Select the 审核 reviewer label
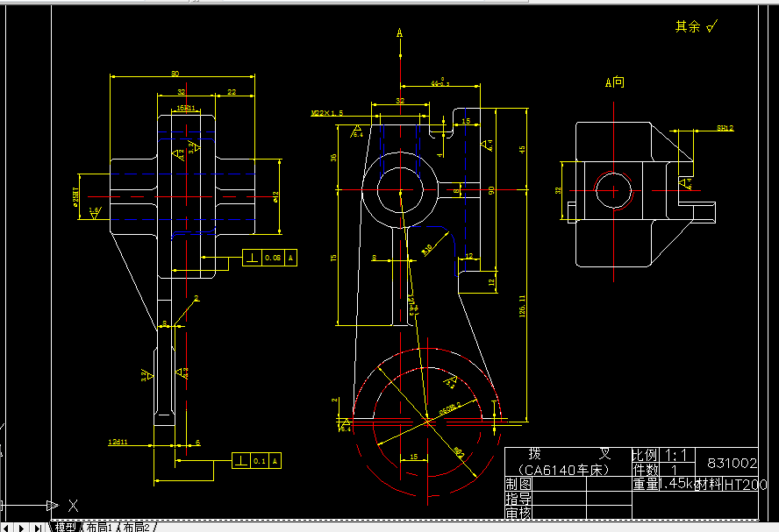 coord(518,512)
